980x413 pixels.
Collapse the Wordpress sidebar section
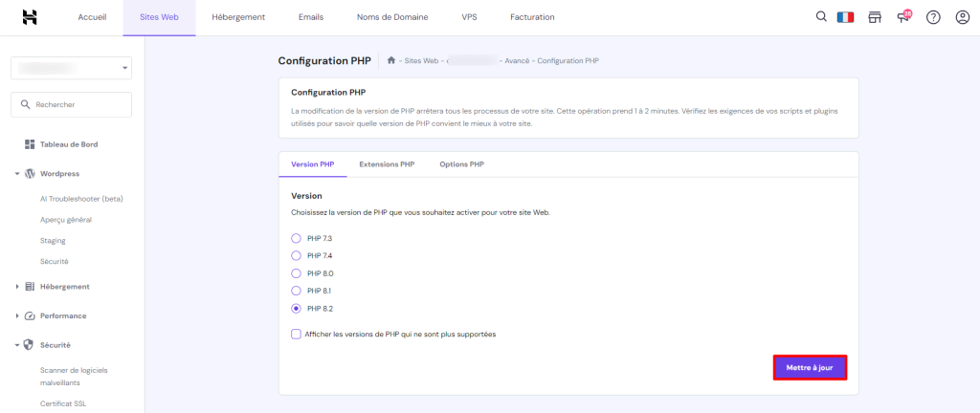coord(17,174)
